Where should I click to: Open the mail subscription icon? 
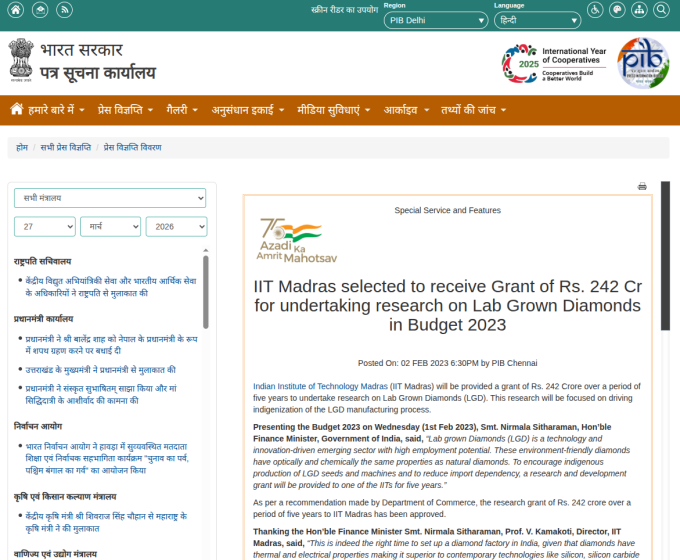[x=40, y=10]
